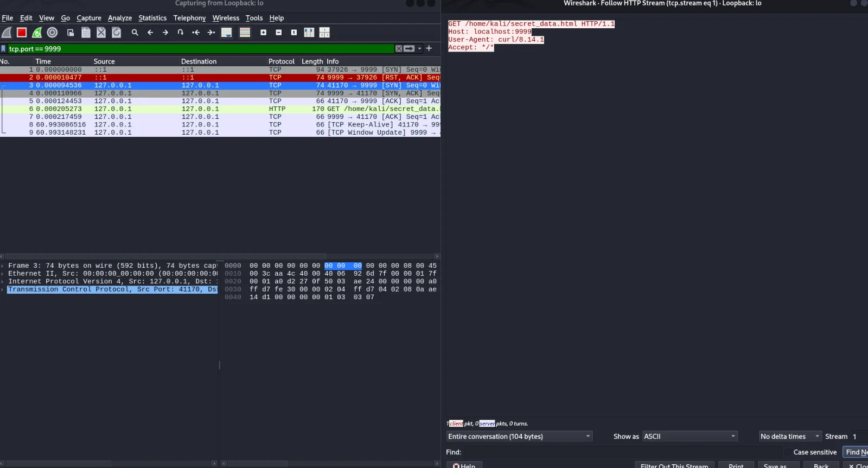Sort by the Time column header
The image size is (868, 468).
62,61
